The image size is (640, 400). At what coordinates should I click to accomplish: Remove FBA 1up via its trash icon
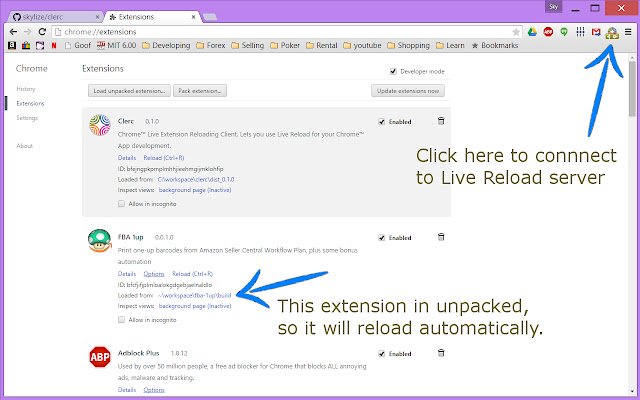[x=441, y=237]
